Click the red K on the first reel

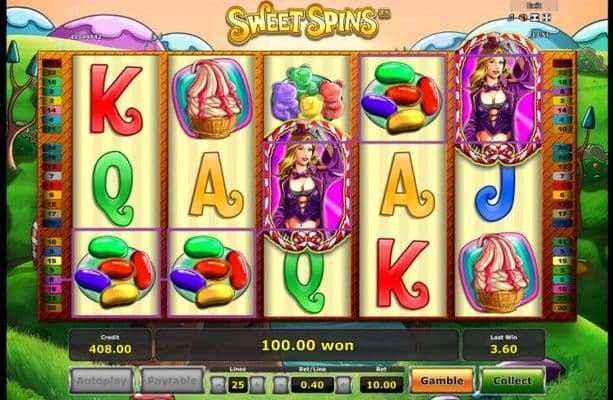(116, 99)
